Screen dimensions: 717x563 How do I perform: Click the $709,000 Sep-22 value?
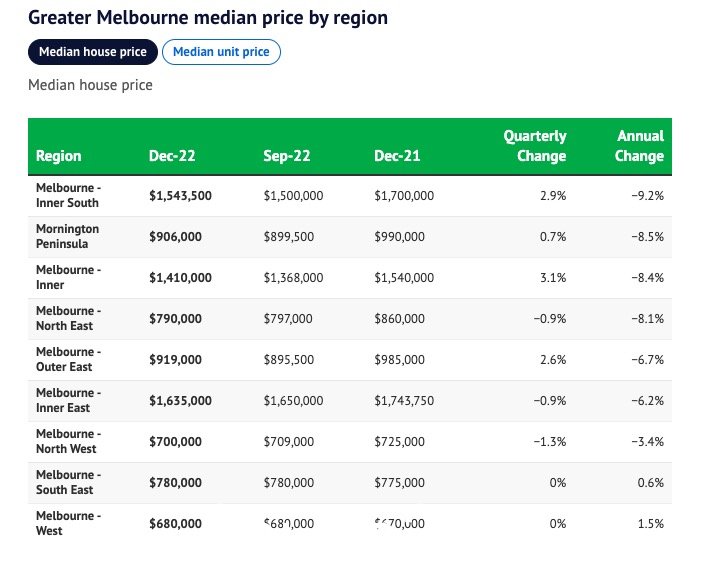tap(289, 441)
